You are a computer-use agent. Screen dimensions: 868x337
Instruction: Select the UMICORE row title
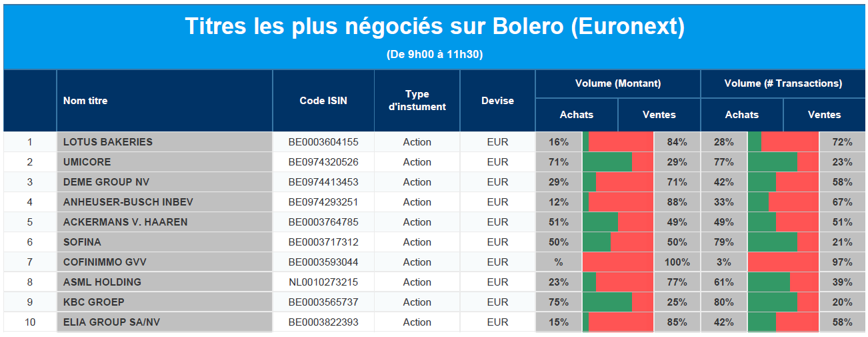87,162
